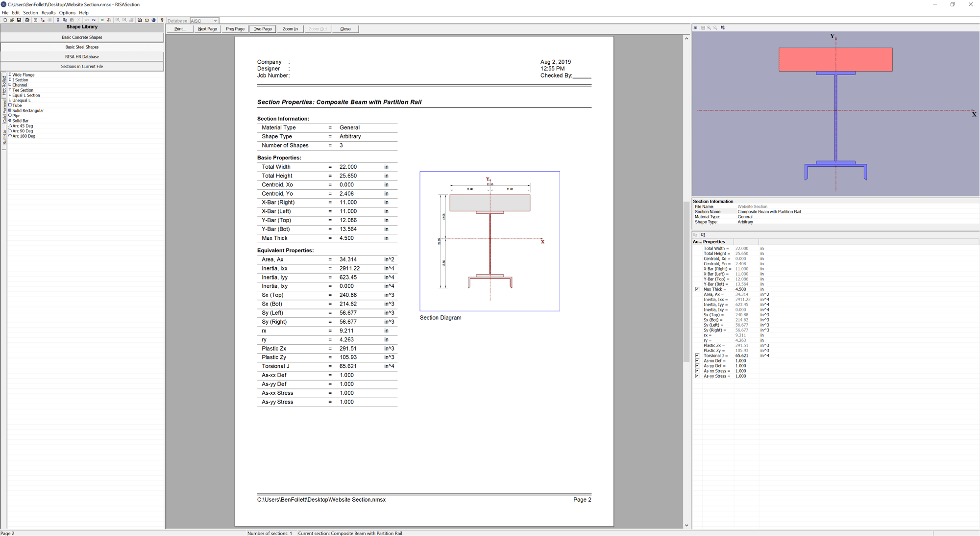This screenshot has width=980, height=536.
Task: Click the Print toolbar icon
Action: [27, 20]
